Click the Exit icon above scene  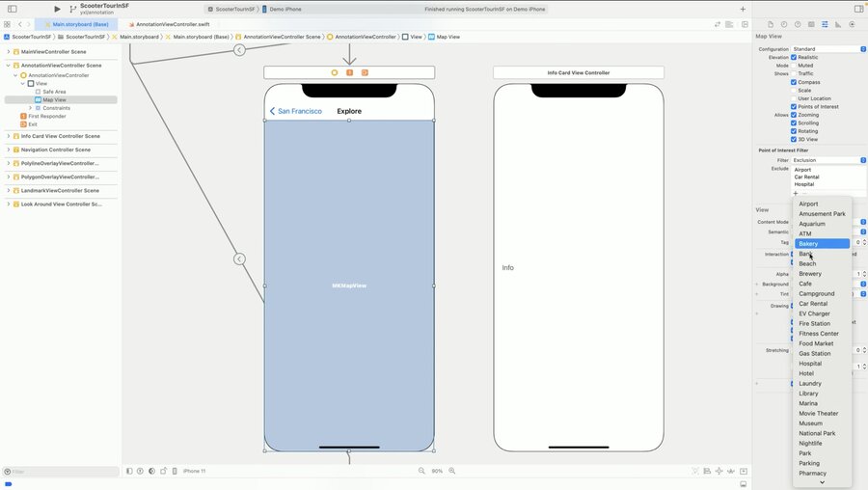pos(365,72)
